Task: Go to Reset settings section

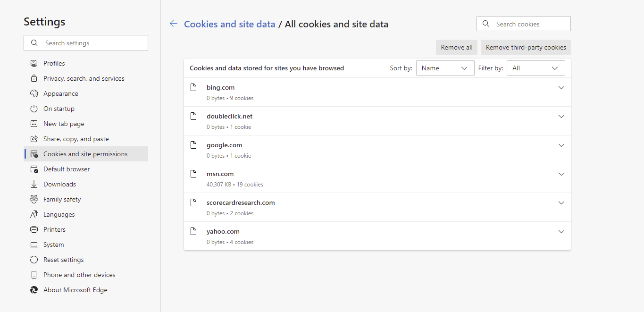Action: 63,260
